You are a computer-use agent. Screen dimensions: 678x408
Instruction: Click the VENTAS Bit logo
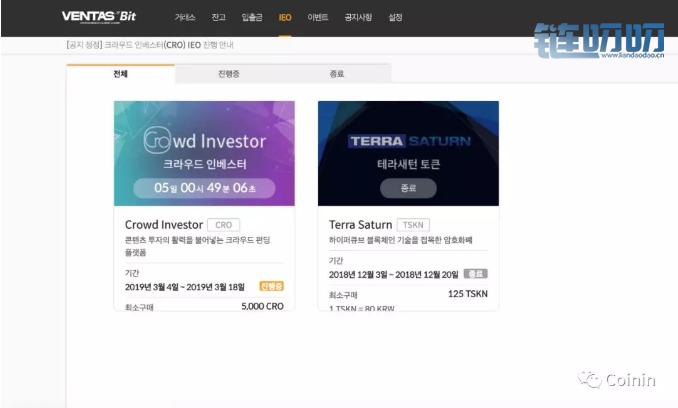(99, 17)
